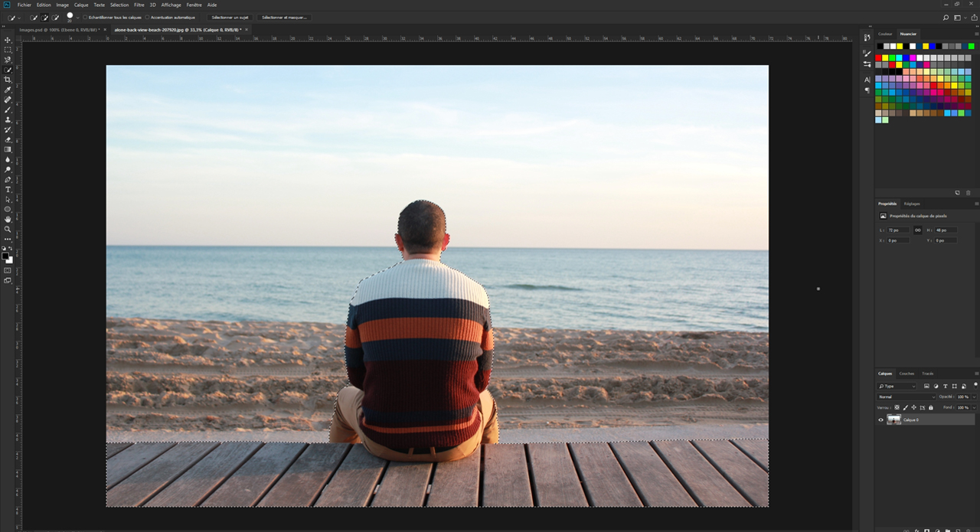Open the Calque menu
The width and height of the screenshot is (980, 532).
[81, 5]
